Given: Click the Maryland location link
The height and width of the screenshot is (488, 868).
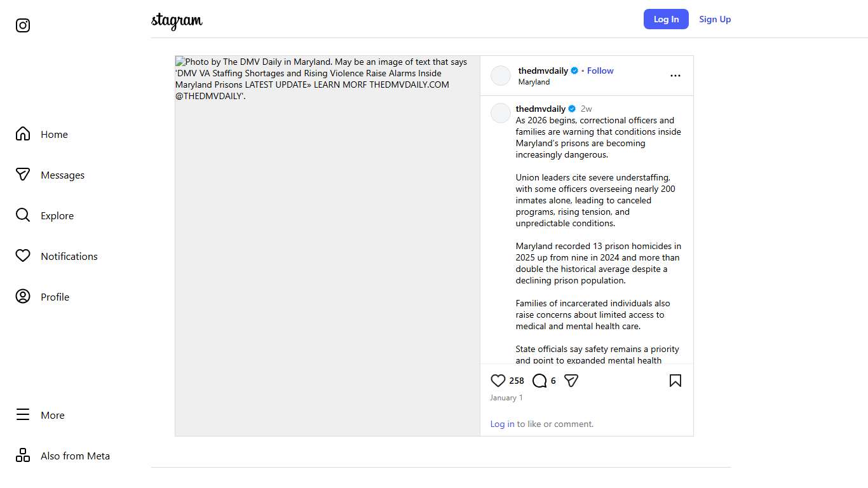Looking at the screenshot, I should pos(534,82).
